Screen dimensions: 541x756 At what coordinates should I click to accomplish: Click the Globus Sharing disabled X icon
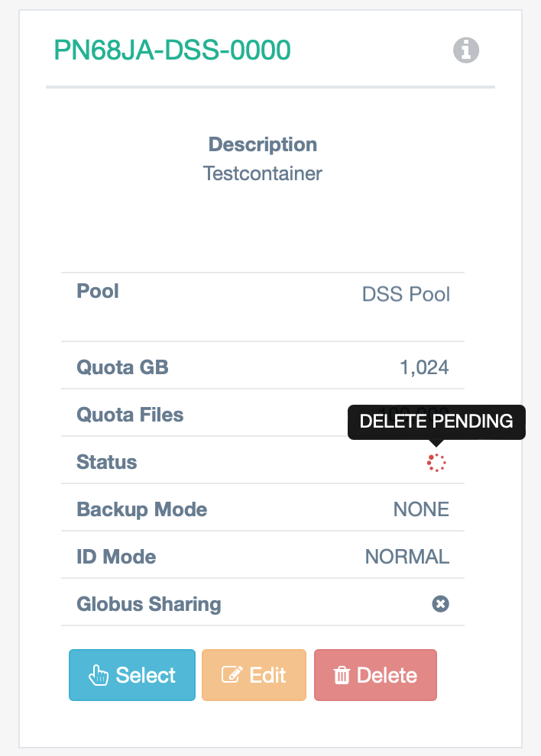(x=440, y=603)
